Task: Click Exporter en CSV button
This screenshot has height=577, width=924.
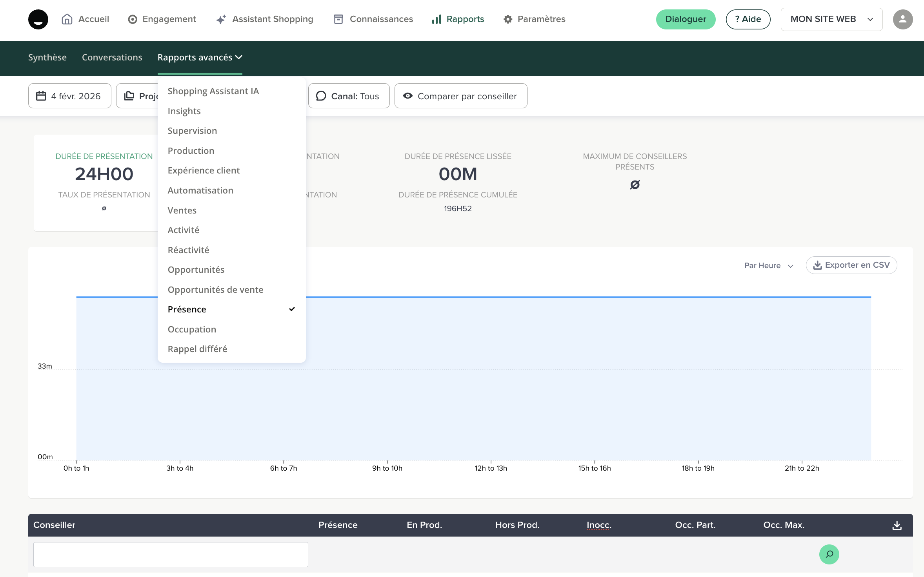Action: click(x=851, y=265)
